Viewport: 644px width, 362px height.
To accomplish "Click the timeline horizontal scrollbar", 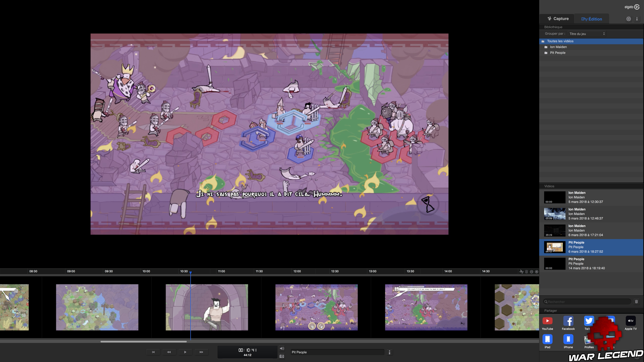I will (144, 342).
